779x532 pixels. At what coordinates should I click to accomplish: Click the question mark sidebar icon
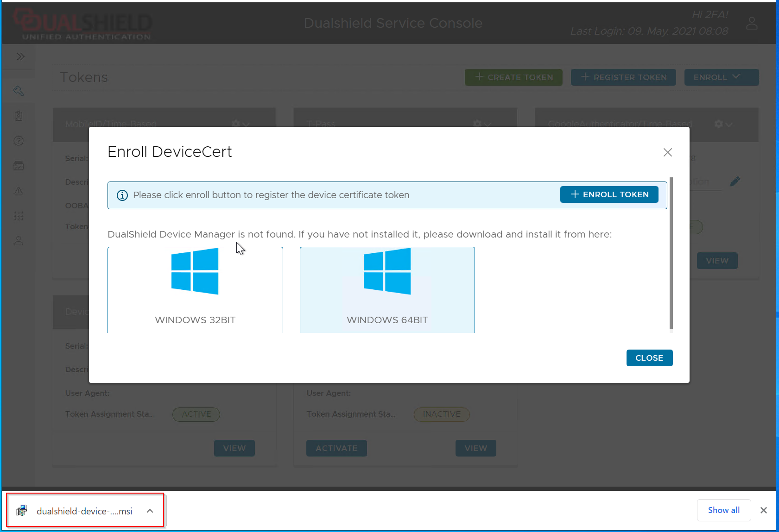(19, 141)
